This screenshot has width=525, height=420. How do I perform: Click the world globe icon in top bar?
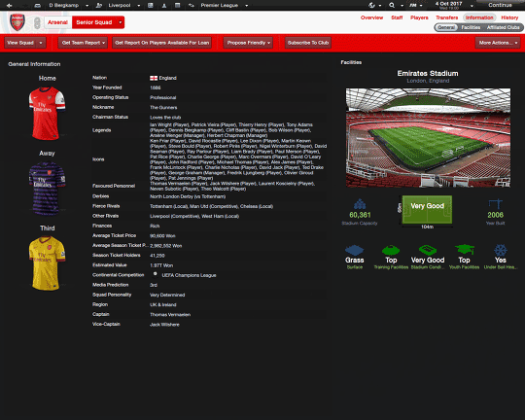pyautogui.click(x=371, y=5)
